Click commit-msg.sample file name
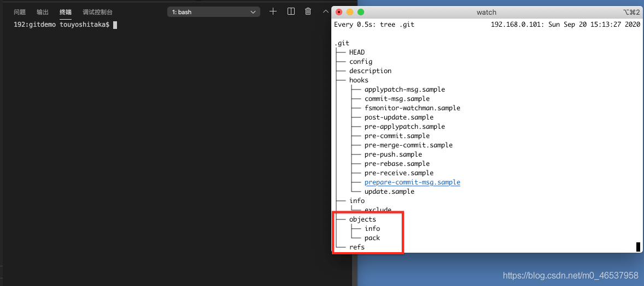 397,98
